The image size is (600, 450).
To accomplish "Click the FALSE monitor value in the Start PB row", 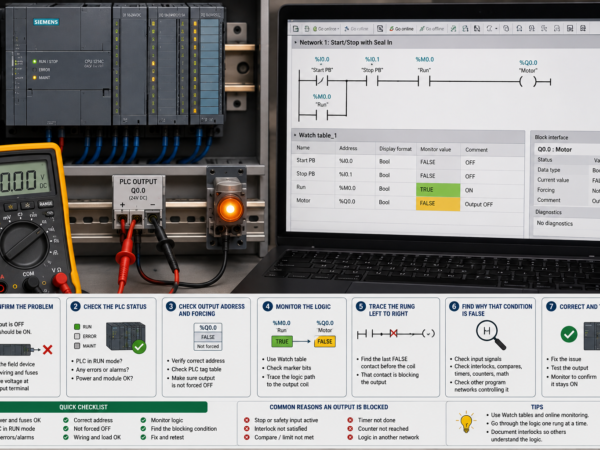I will tap(427, 162).
